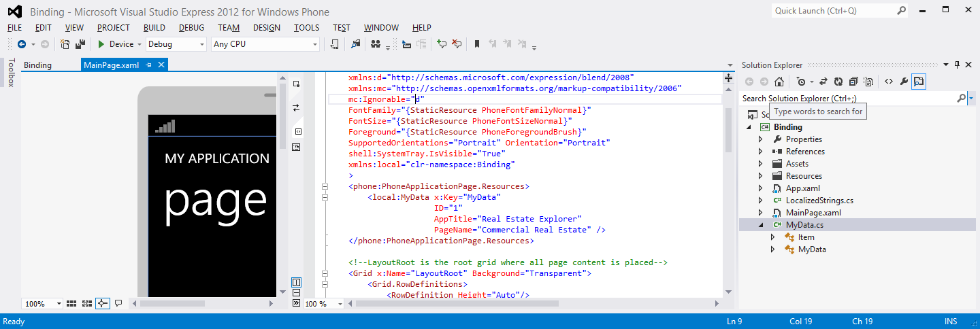Click the Navigate Backward toolbar icon
Screen dimensions: 980x329
point(22,44)
